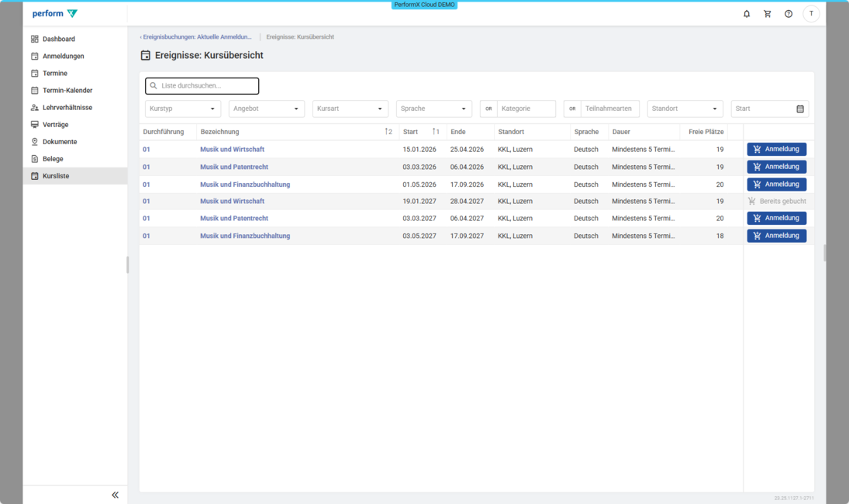The width and height of the screenshot is (849, 504).
Task: Open Dashboard in the sidebar
Action: (59, 39)
